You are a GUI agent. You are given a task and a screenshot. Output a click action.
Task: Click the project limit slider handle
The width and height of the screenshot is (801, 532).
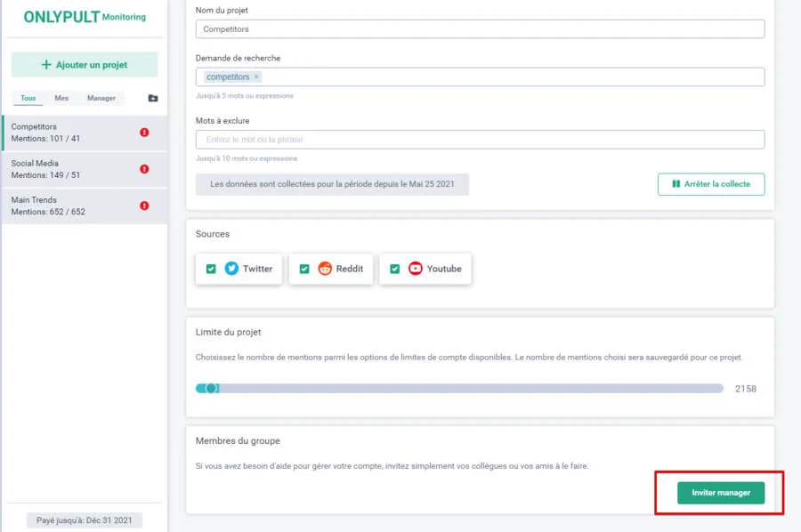coord(212,388)
